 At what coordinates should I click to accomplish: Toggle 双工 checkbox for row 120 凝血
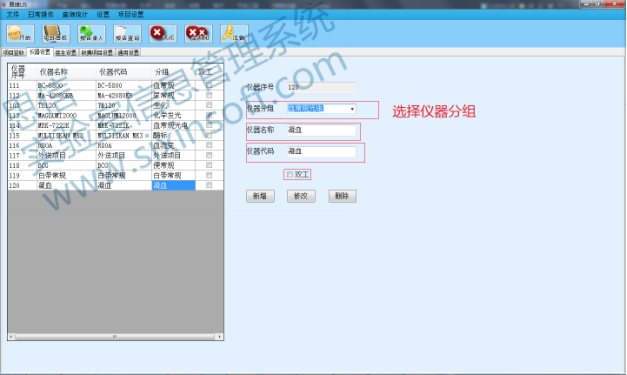point(209,185)
